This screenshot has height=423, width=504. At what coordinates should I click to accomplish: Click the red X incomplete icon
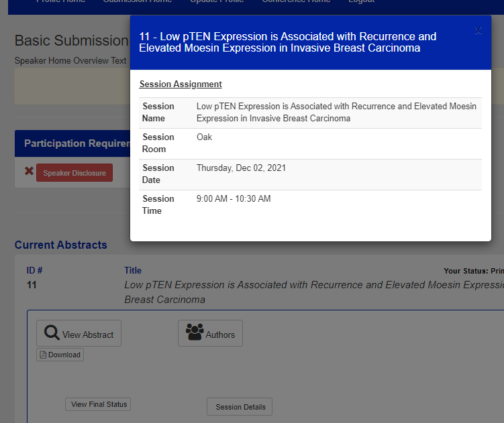tap(29, 171)
